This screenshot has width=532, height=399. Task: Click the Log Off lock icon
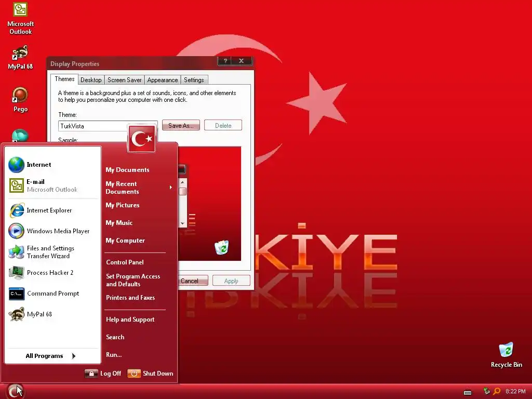click(x=91, y=373)
